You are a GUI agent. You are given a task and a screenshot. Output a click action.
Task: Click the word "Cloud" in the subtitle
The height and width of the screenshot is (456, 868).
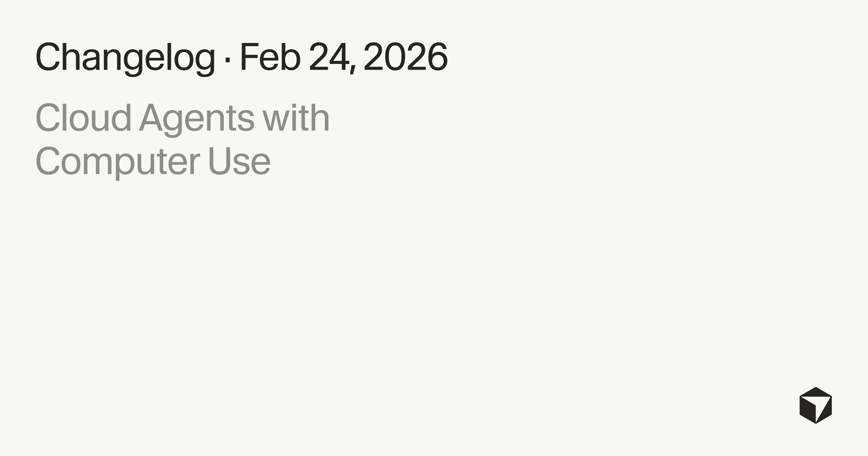pyautogui.click(x=83, y=118)
